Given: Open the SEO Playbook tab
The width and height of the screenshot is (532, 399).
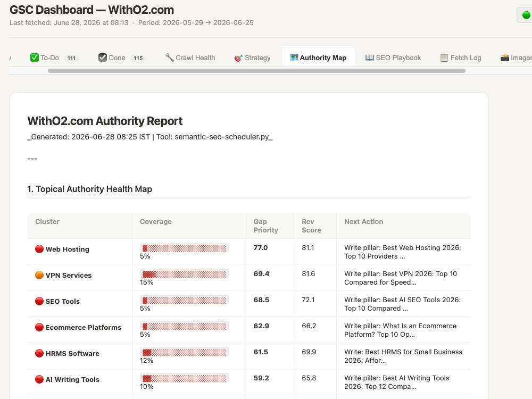Looking at the screenshot, I should point(393,57).
